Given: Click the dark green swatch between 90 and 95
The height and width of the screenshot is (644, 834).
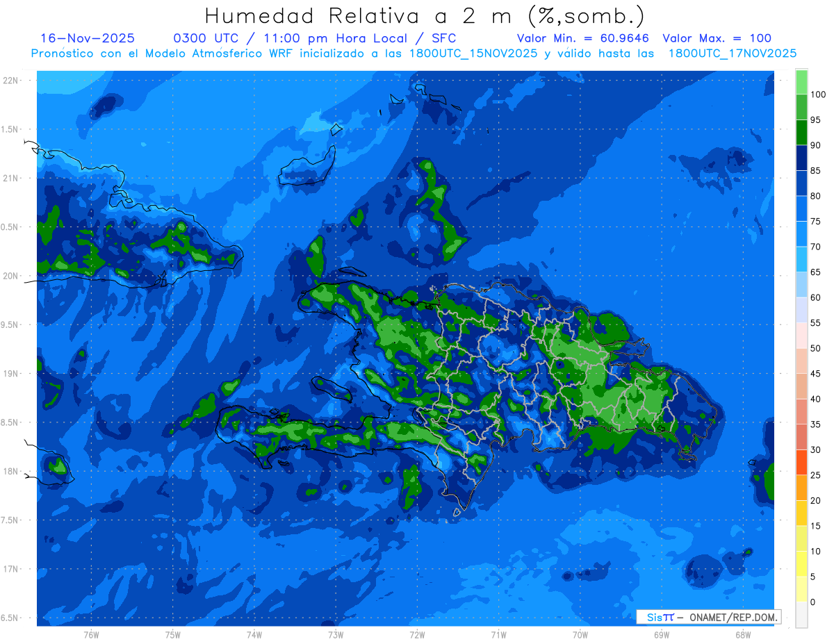Looking at the screenshot, I should (801, 133).
